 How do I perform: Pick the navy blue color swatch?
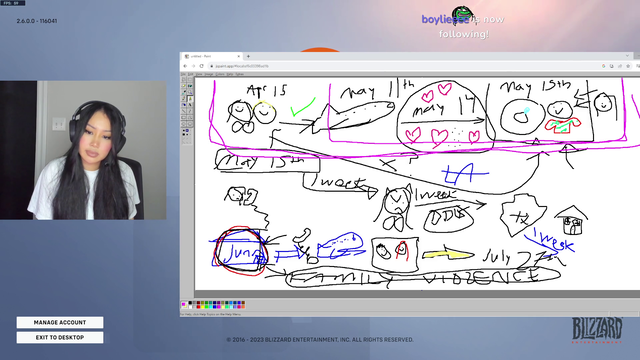coord(215,302)
